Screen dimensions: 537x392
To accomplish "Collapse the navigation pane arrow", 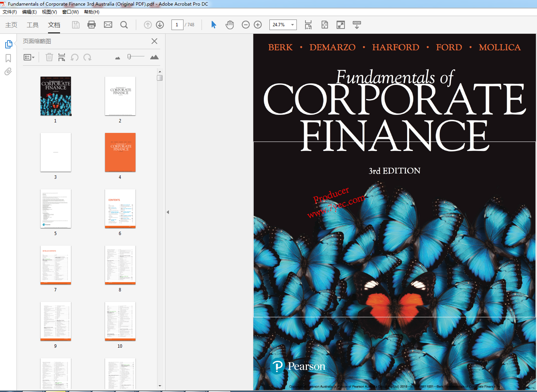I will point(168,212).
